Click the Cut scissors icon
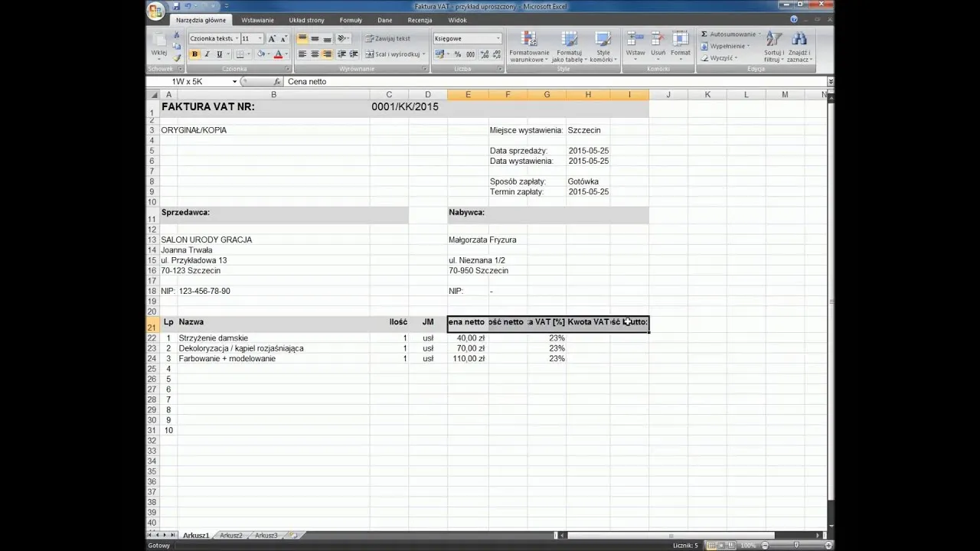The image size is (980, 551). (x=177, y=35)
